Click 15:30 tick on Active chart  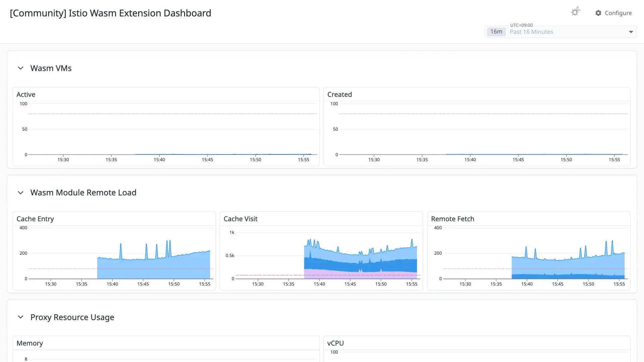click(63, 160)
